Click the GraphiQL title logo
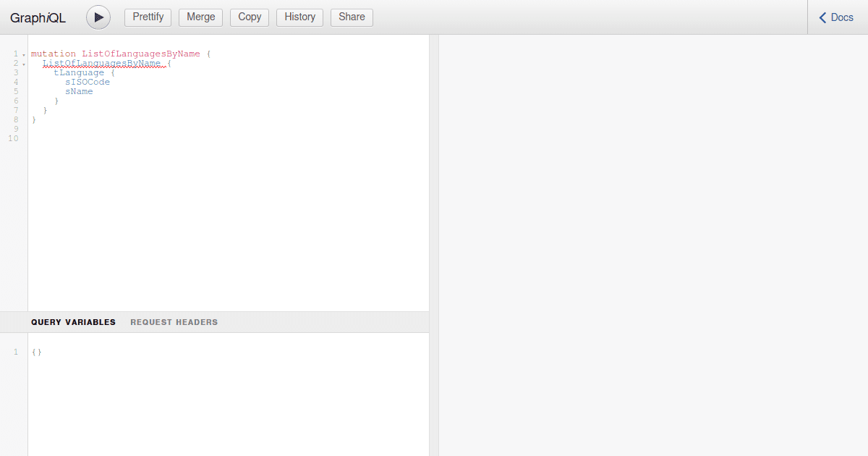The height and width of the screenshot is (456, 868). point(38,17)
